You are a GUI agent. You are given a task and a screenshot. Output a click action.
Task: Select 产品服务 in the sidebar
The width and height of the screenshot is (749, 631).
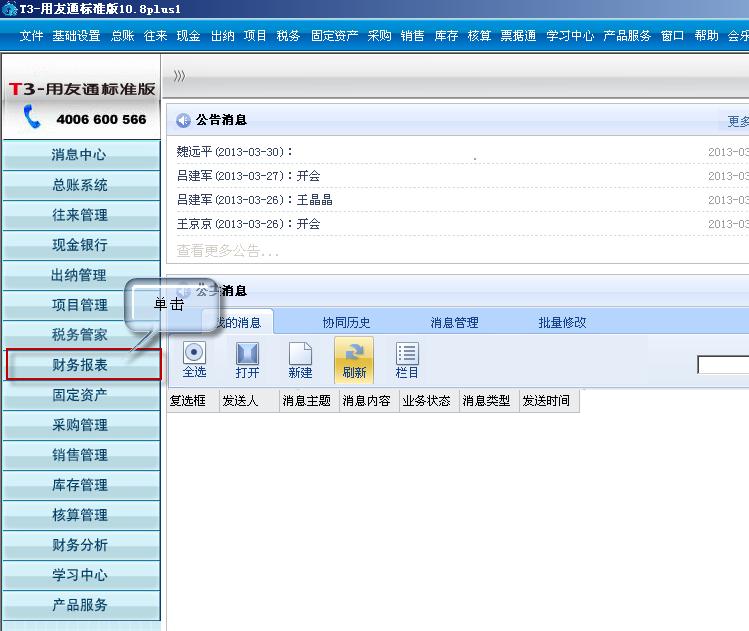(x=81, y=605)
